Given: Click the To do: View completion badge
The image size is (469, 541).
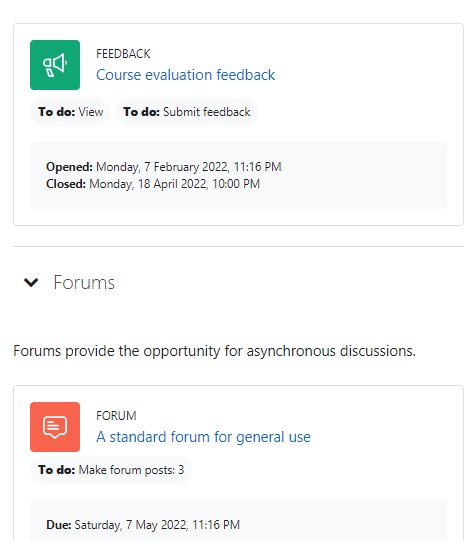Looking at the screenshot, I should click(x=70, y=112).
